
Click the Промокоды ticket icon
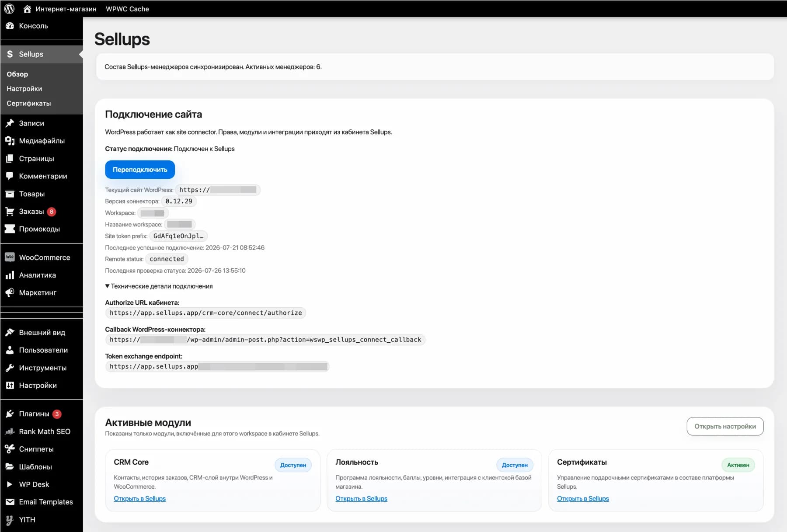pyautogui.click(x=10, y=229)
